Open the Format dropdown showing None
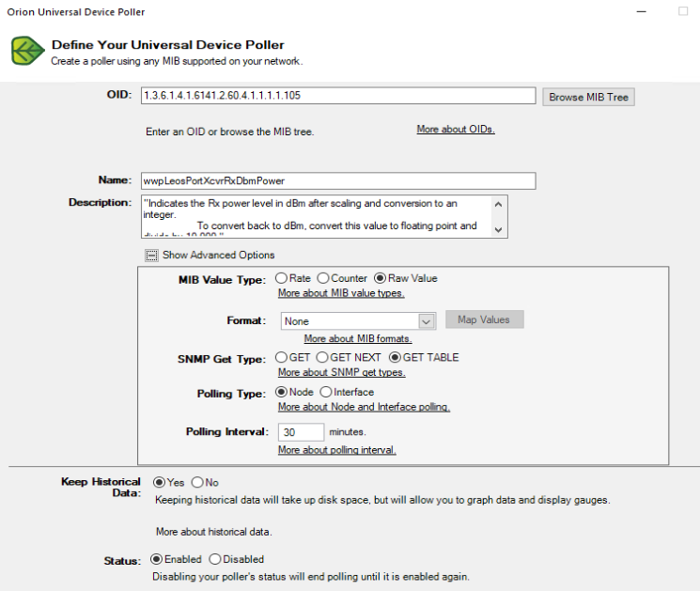The image size is (700, 591). [358, 321]
